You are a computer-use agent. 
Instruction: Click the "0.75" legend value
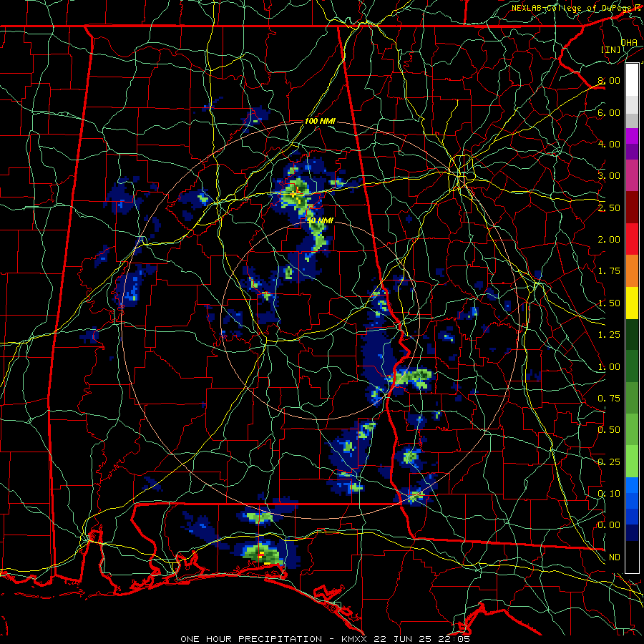point(609,399)
